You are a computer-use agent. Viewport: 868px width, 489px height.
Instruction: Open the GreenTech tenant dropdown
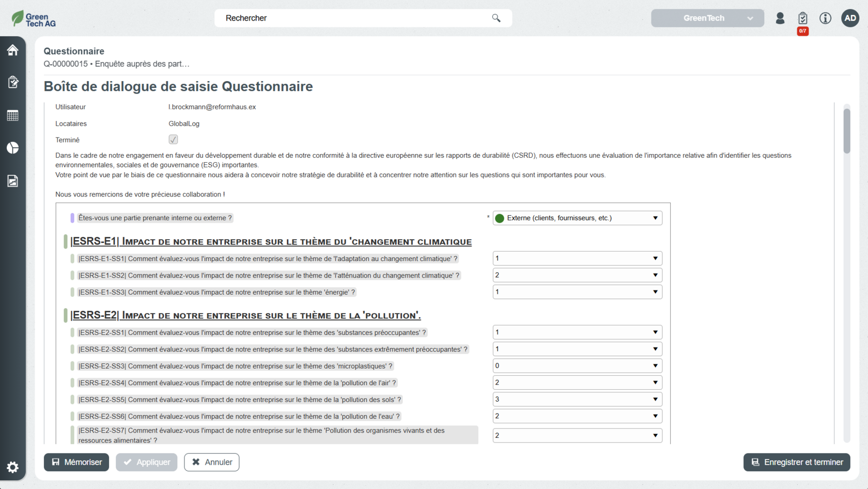pos(707,18)
